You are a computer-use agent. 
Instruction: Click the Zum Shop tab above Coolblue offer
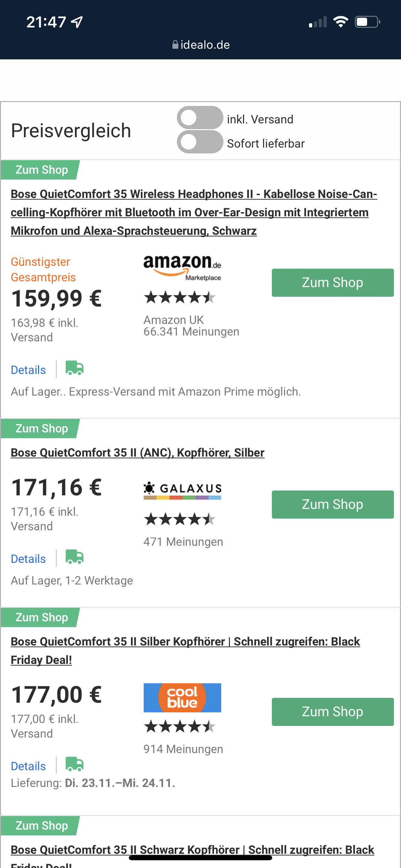coord(40,617)
